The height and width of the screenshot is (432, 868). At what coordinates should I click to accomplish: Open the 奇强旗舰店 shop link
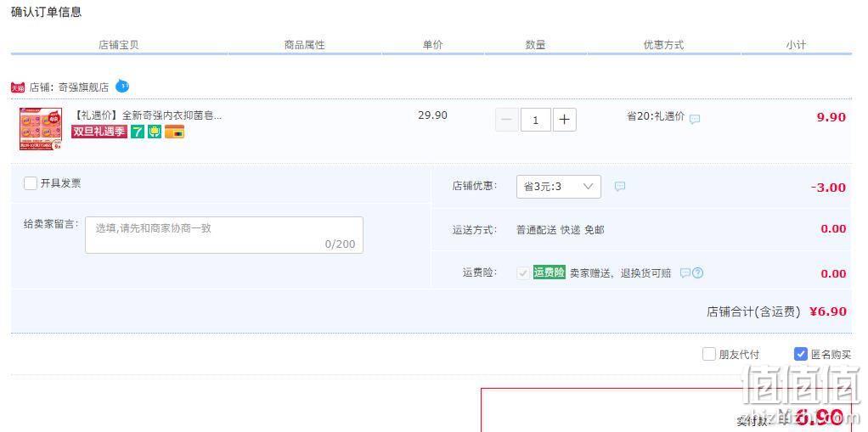(83, 87)
